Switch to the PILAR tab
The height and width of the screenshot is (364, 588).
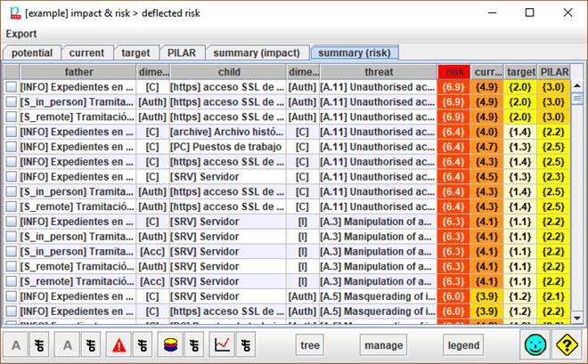click(181, 53)
